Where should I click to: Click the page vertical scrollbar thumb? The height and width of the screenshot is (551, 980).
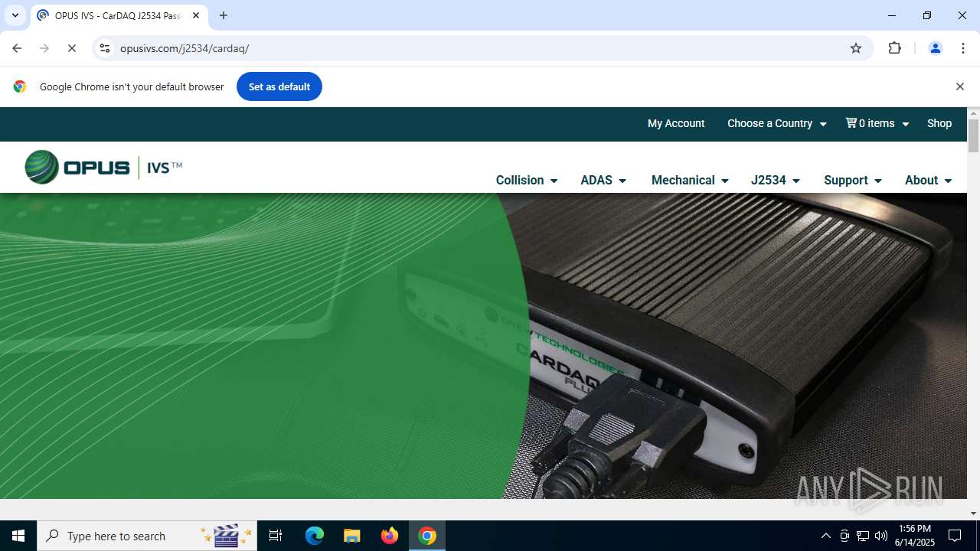(x=973, y=135)
